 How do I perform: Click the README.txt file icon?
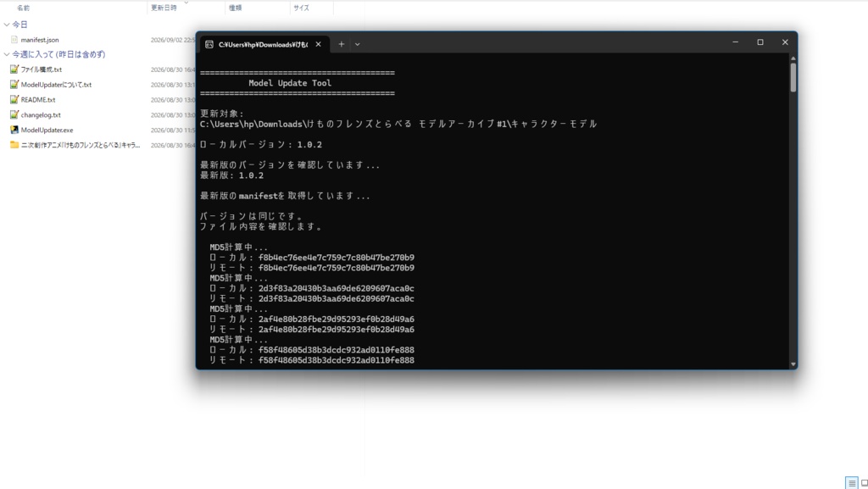point(14,99)
